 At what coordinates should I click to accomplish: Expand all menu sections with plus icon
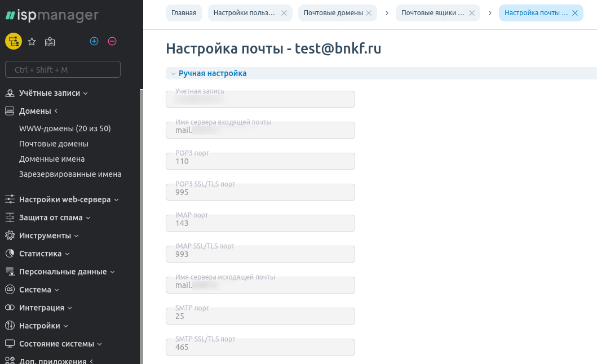(x=94, y=41)
